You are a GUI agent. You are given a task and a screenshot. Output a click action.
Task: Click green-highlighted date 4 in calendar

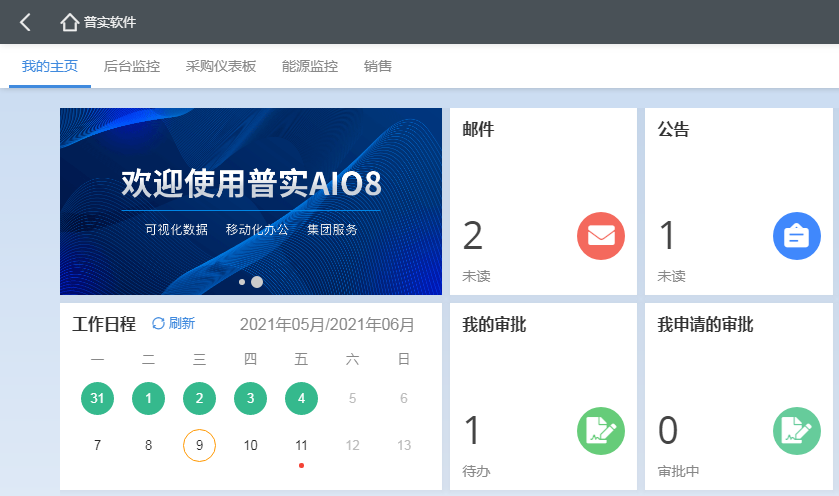[x=301, y=398]
